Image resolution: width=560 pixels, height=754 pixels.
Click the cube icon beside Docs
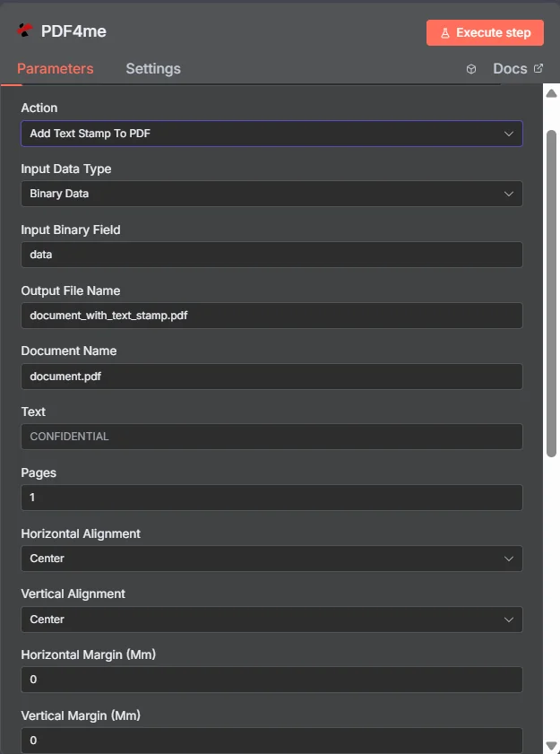point(471,69)
